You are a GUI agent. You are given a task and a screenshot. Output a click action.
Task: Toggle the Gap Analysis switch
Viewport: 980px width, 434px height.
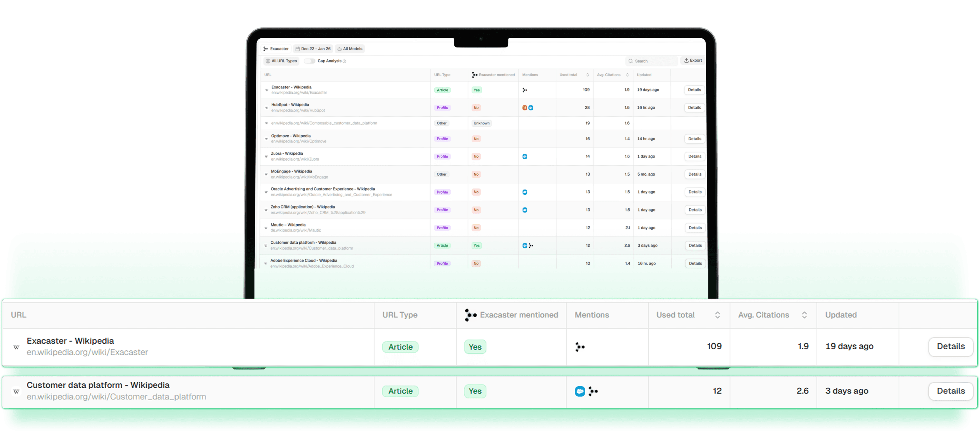(x=309, y=61)
